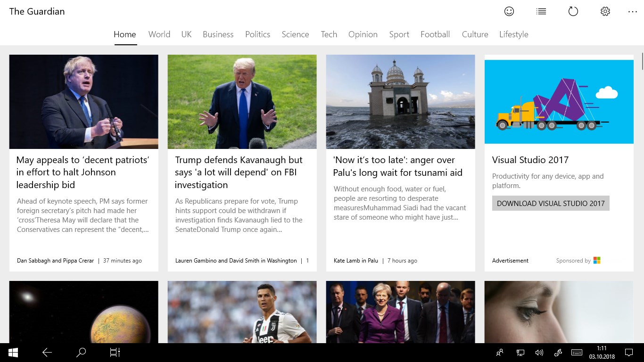Open the Ronaldo Juventus article image
This screenshot has width=644, height=362.
pyautogui.click(x=242, y=312)
